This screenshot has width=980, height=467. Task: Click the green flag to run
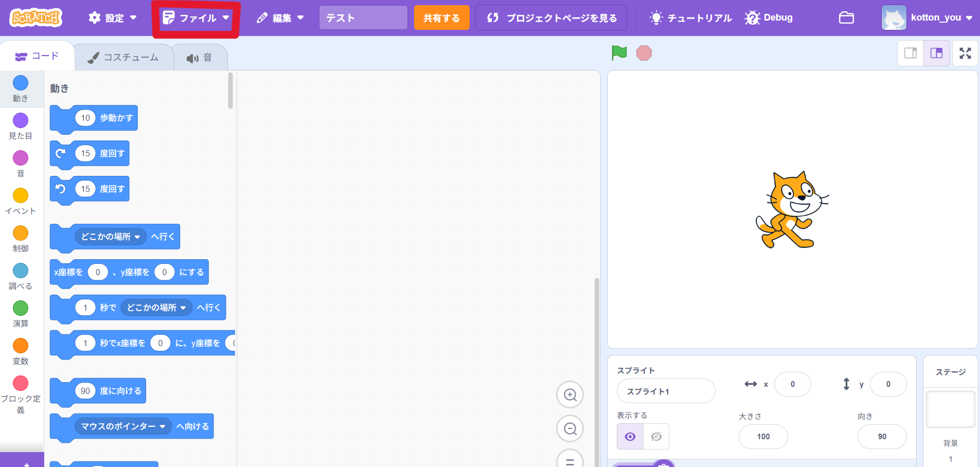tap(619, 53)
